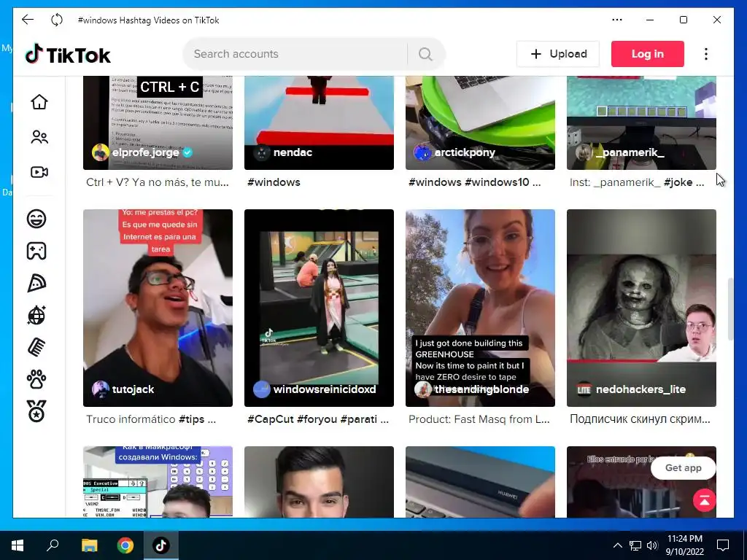Viewport: 747px width, 560px height.
Task: Click the #joke hashtag in _panamerik_ caption
Action: [x=679, y=182]
